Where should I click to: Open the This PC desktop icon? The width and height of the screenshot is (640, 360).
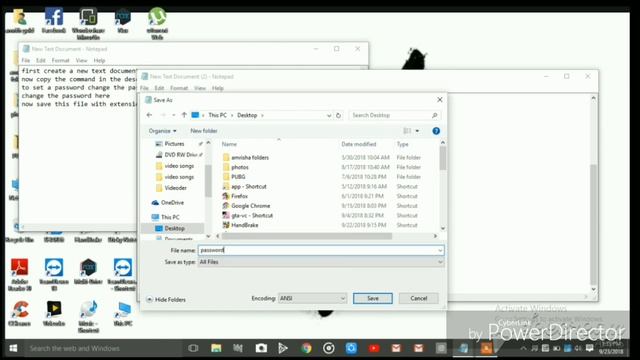click(x=123, y=313)
